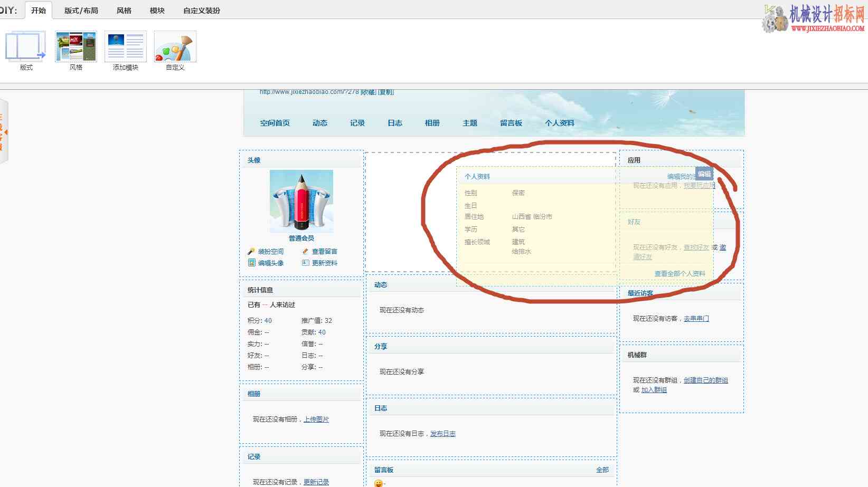Click the 查看留言 icon link
The width and height of the screenshot is (868, 487).
[319, 252]
